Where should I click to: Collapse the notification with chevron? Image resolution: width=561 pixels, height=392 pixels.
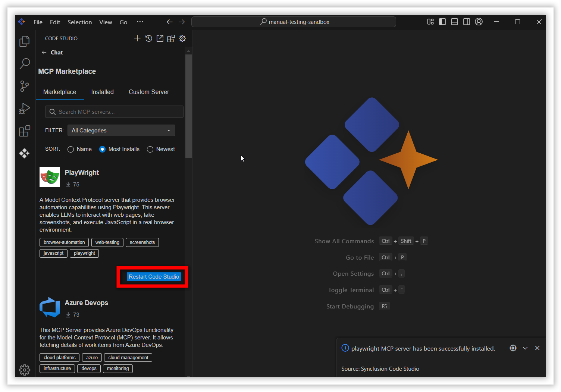pos(525,348)
